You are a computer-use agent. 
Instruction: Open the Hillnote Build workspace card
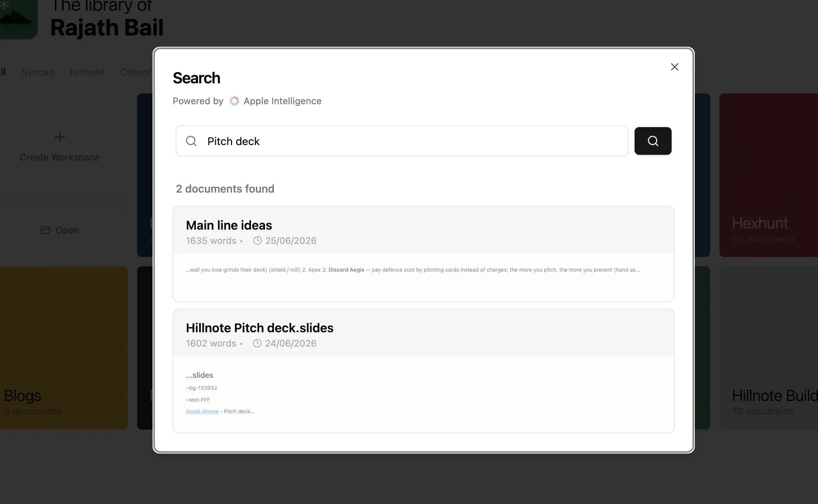(769, 348)
